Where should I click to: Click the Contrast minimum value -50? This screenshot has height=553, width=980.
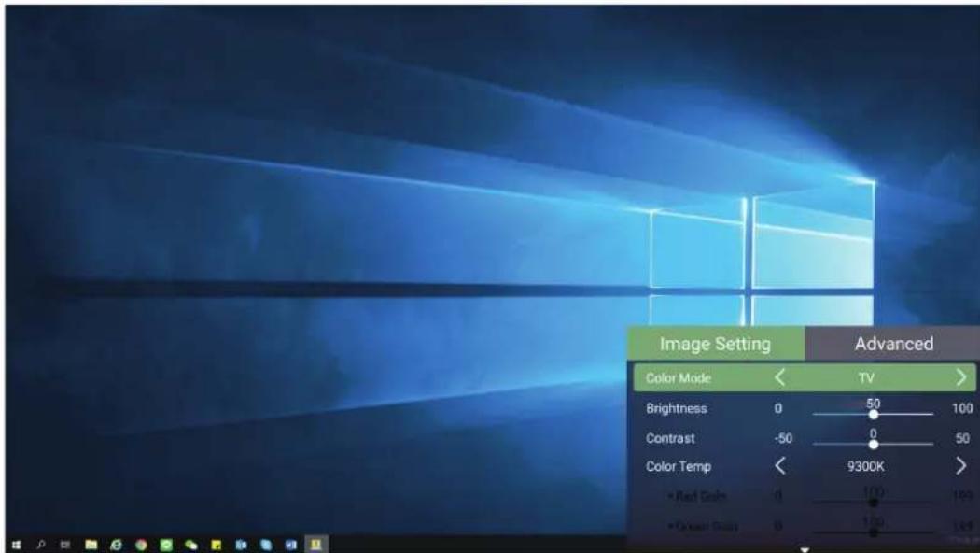(783, 438)
